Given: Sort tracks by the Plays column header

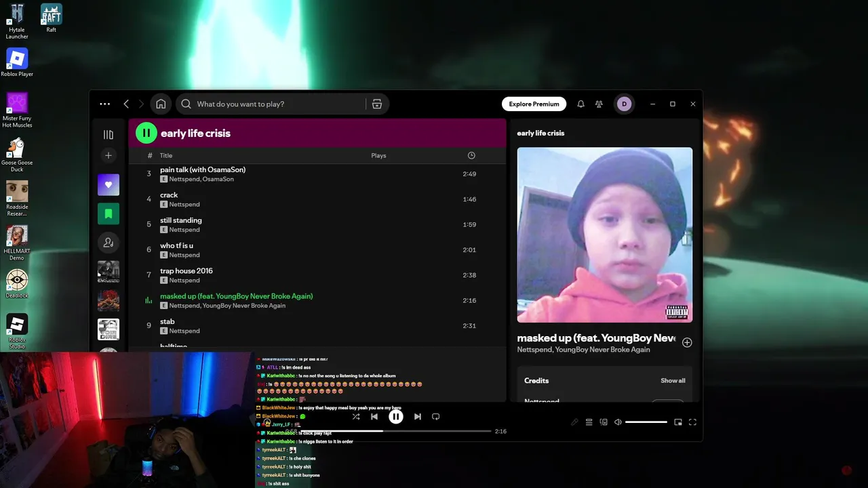Looking at the screenshot, I should tap(378, 155).
